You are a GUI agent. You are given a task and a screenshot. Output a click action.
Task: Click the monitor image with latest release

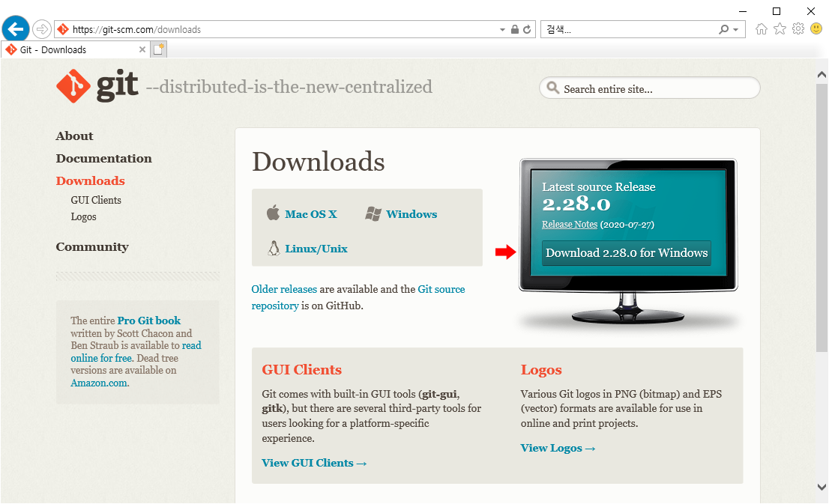pos(628,242)
